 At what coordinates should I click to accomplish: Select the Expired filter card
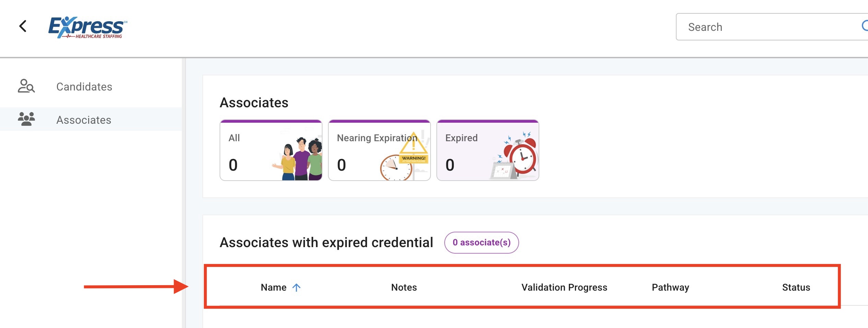488,150
